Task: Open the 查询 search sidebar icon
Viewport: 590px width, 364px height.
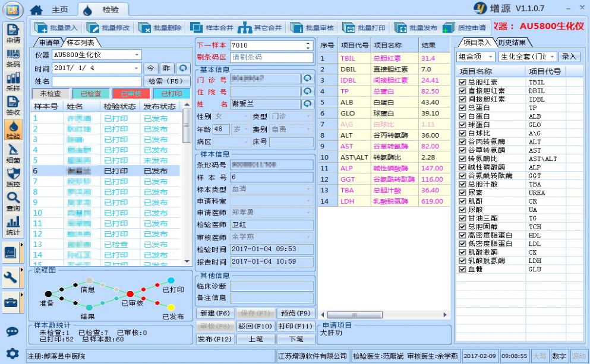Action: pyautogui.click(x=13, y=202)
